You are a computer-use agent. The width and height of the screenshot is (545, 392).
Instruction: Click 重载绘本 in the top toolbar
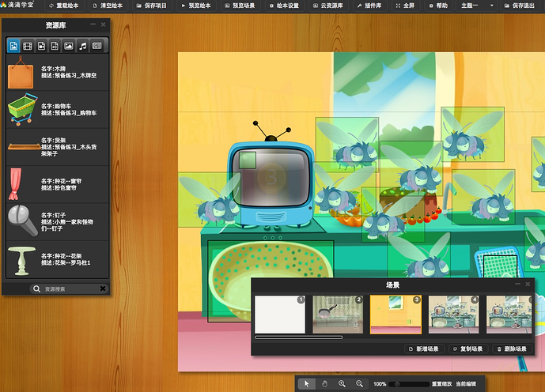tap(64, 6)
